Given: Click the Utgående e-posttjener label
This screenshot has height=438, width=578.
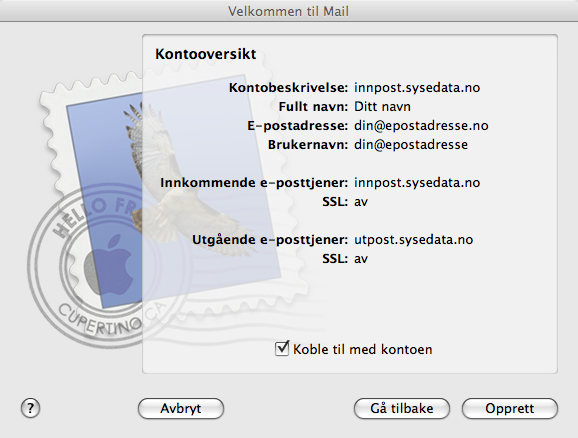Looking at the screenshot, I should click(x=270, y=240).
